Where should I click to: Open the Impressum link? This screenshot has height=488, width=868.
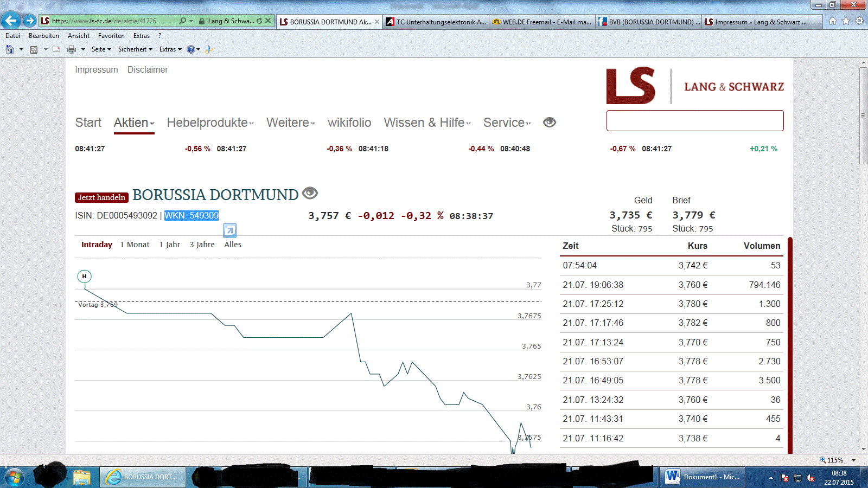click(x=97, y=69)
